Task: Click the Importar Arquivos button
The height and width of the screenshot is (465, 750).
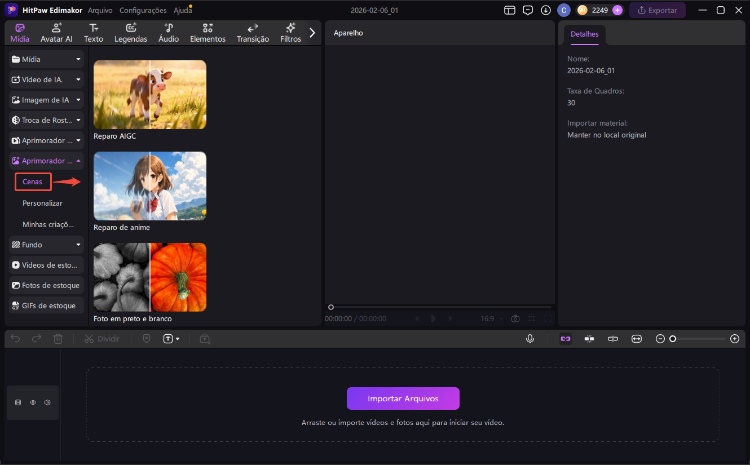Action: tap(403, 398)
